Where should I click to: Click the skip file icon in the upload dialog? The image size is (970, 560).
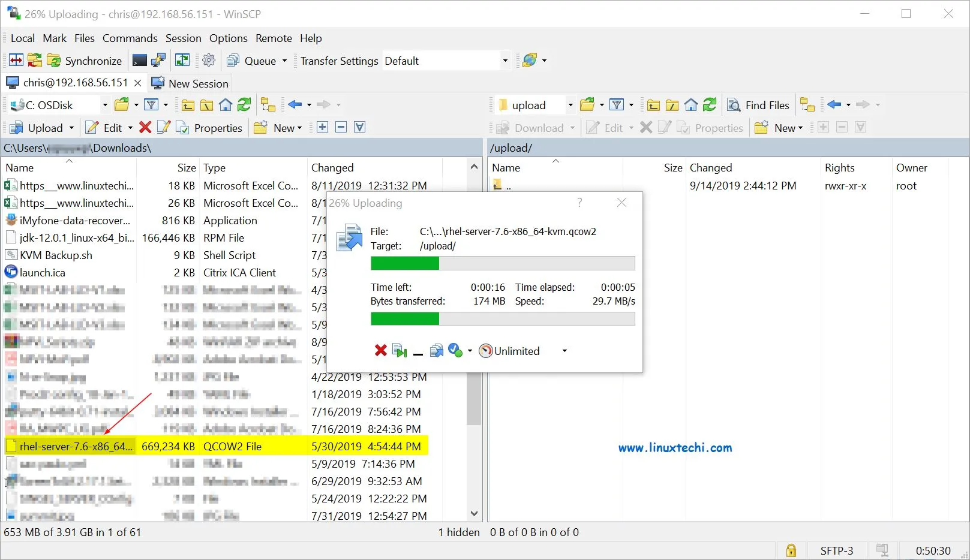tap(399, 351)
